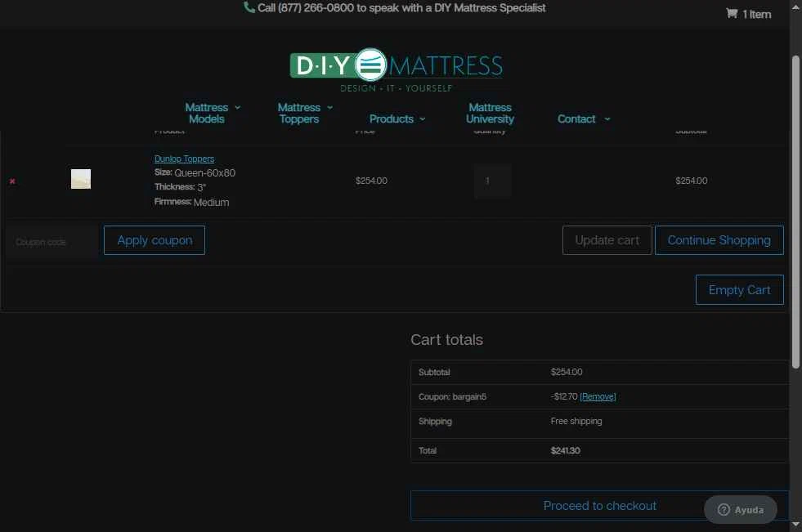Screen dimensions: 802x532
Task: Click the Size: Queen-60x80 text
Action: click(x=195, y=172)
